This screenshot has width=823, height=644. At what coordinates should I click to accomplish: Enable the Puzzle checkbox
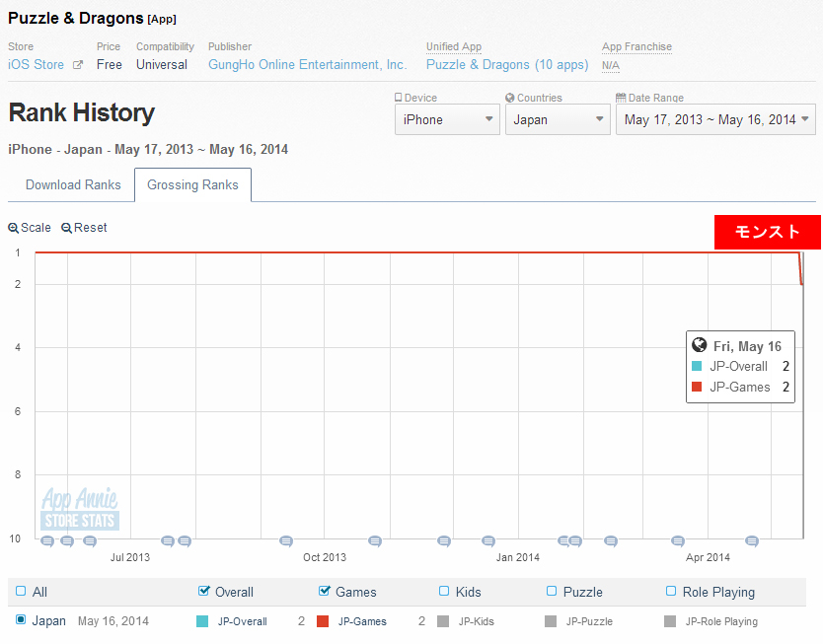552,591
